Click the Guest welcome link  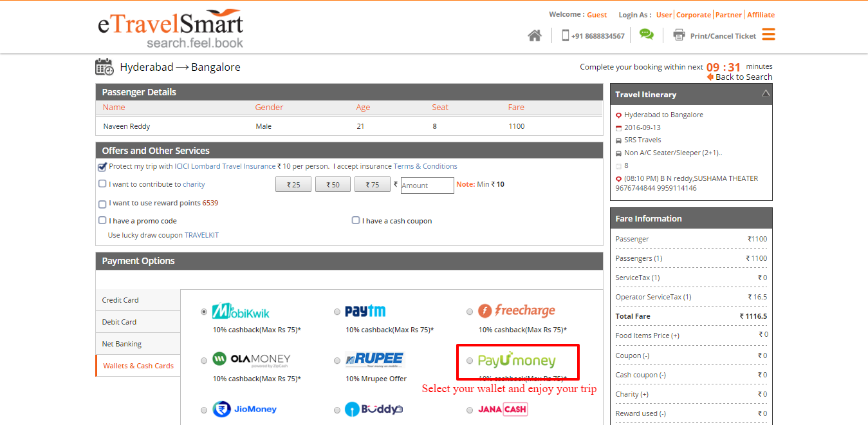(x=597, y=15)
